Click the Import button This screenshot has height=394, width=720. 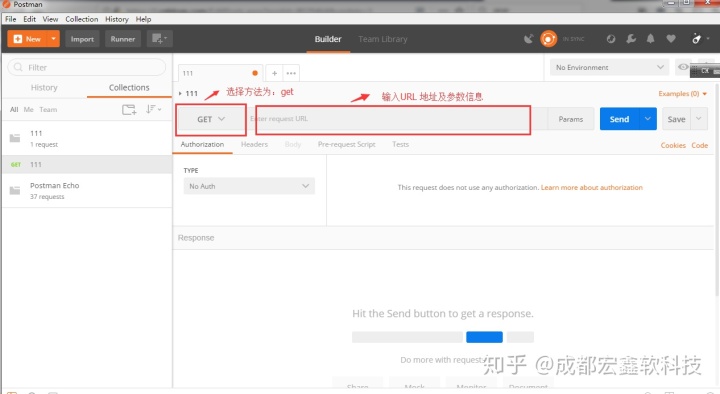pos(82,39)
